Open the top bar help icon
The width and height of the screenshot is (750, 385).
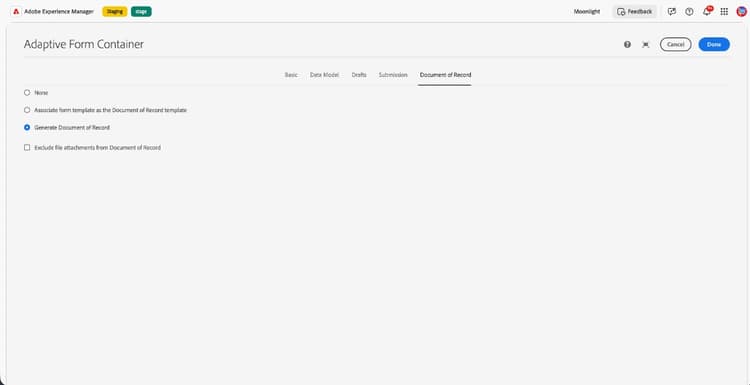(x=689, y=11)
